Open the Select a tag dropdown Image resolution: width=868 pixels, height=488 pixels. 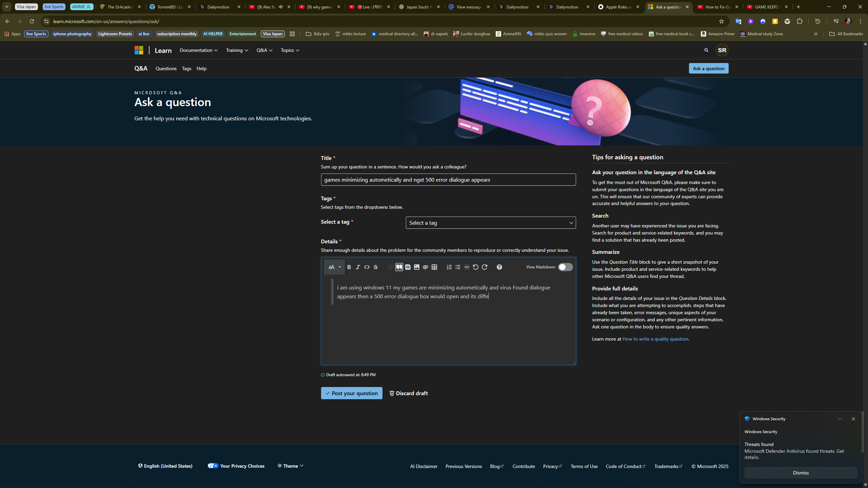click(x=491, y=223)
